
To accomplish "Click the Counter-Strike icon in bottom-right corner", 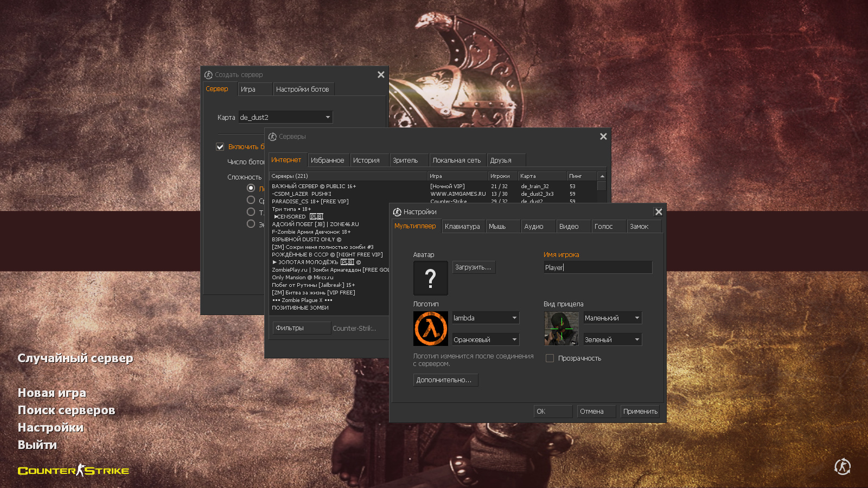I will coord(843,466).
